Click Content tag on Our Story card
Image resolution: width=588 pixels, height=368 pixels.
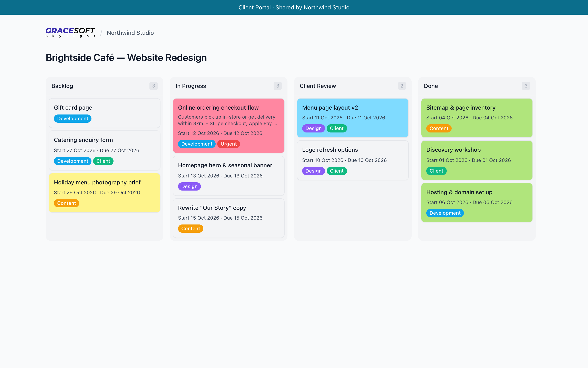point(190,229)
